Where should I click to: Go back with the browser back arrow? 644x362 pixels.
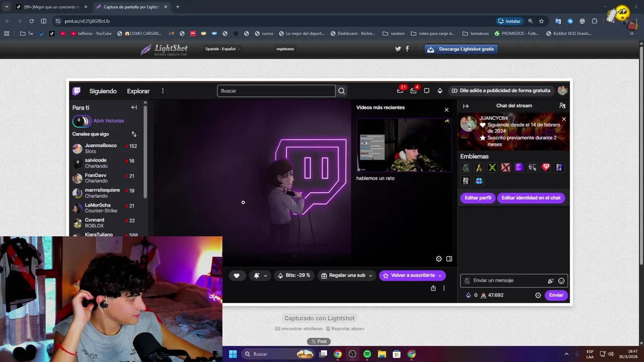[7, 21]
